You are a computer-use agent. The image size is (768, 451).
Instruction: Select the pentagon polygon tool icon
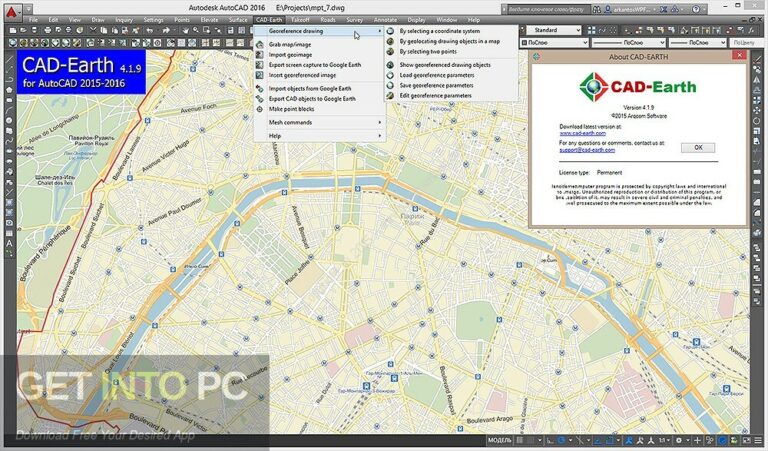pyautogui.click(x=9, y=90)
